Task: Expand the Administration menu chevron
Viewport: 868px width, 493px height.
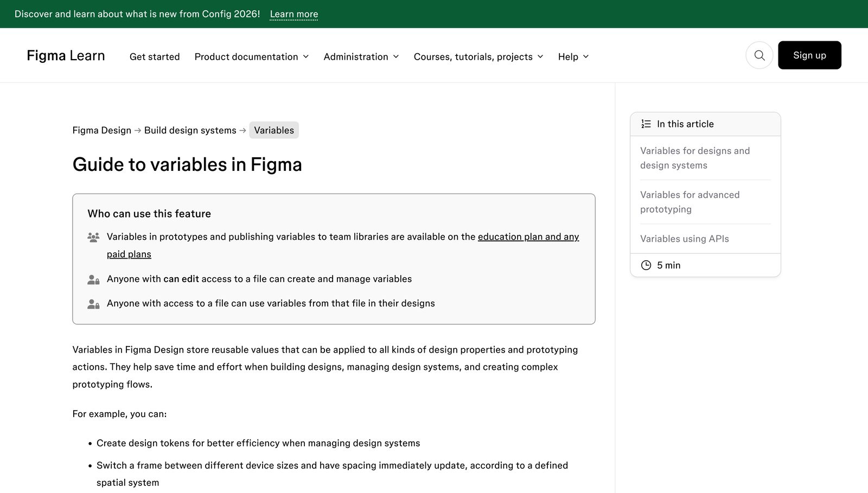Action: tap(396, 56)
